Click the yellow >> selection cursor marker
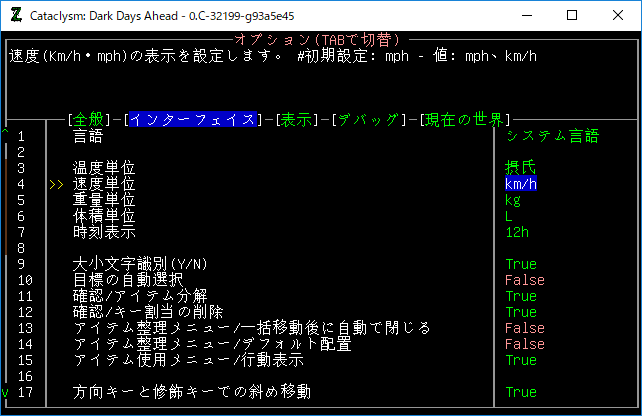This screenshot has width=642, height=416. click(x=56, y=184)
